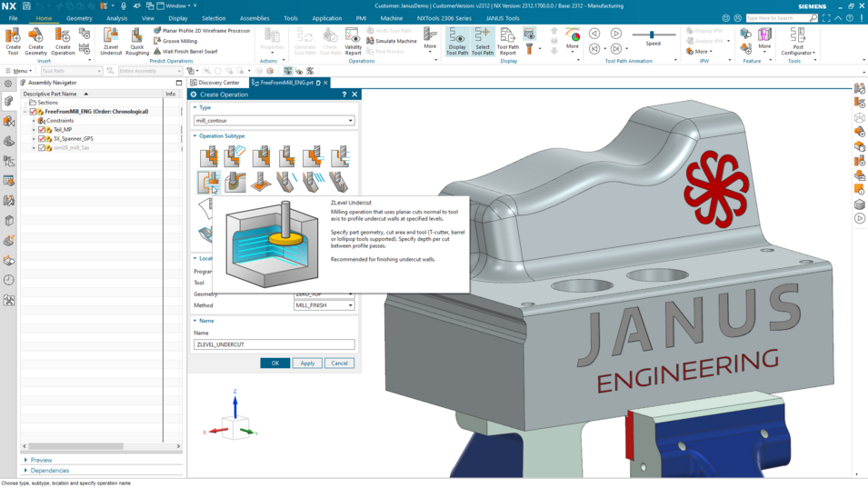868x488 pixels.
Task: Toggle the Teil_MP component checkbox
Action: (x=42, y=129)
